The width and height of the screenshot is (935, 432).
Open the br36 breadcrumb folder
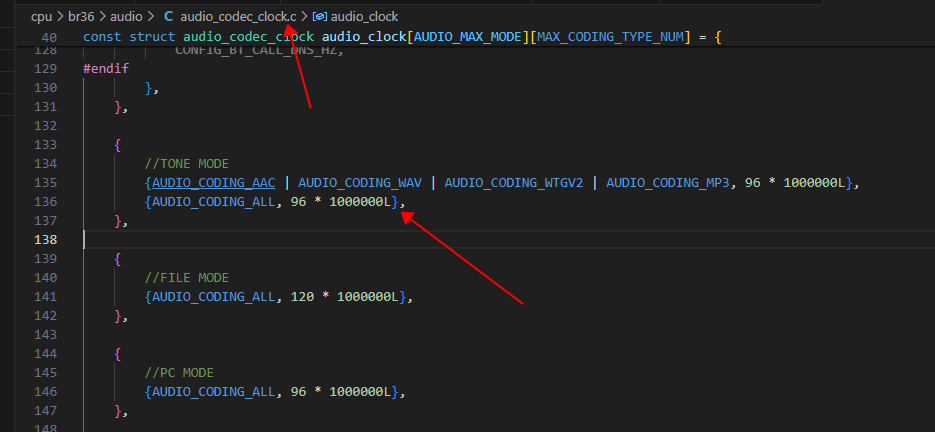click(x=81, y=17)
